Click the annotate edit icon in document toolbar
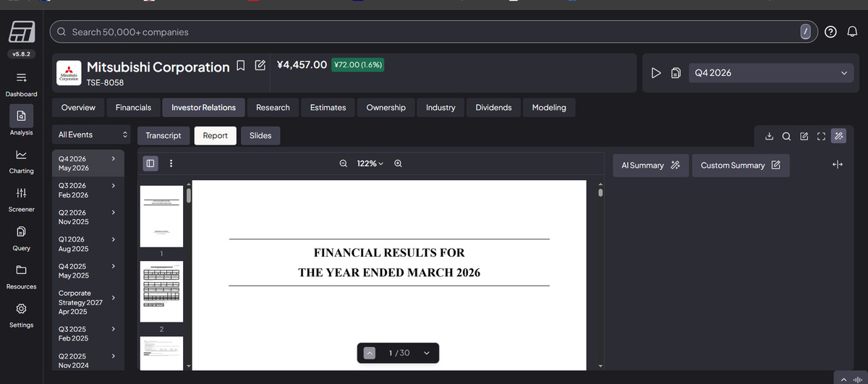Image resolution: width=868 pixels, height=384 pixels. [x=804, y=135]
